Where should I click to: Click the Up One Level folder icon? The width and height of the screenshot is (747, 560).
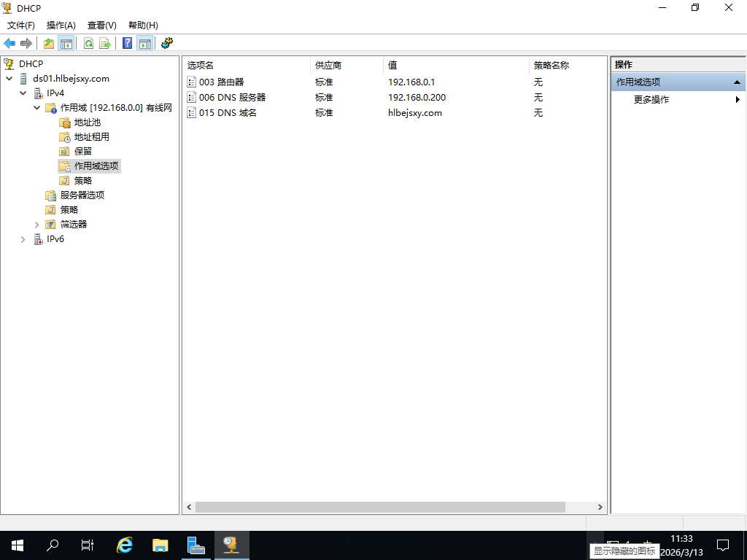[x=49, y=44]
